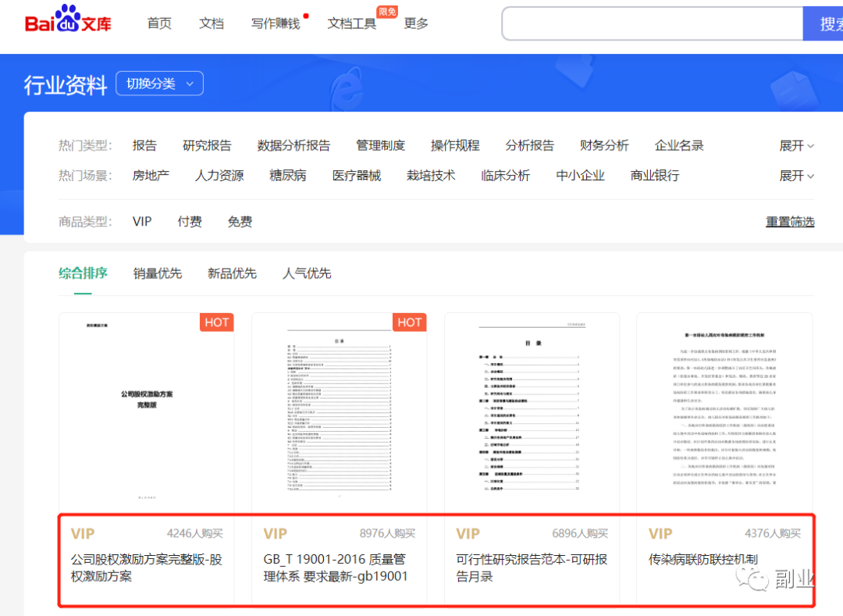Select the 糖尿病 scenario

[287, 176]
